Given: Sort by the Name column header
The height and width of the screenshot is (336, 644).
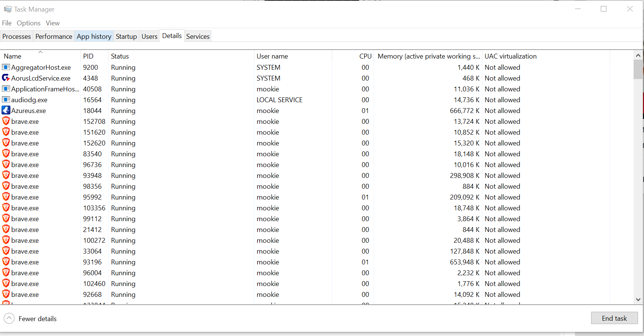Looking at the screenshot, I should click(x=40, y=56).
